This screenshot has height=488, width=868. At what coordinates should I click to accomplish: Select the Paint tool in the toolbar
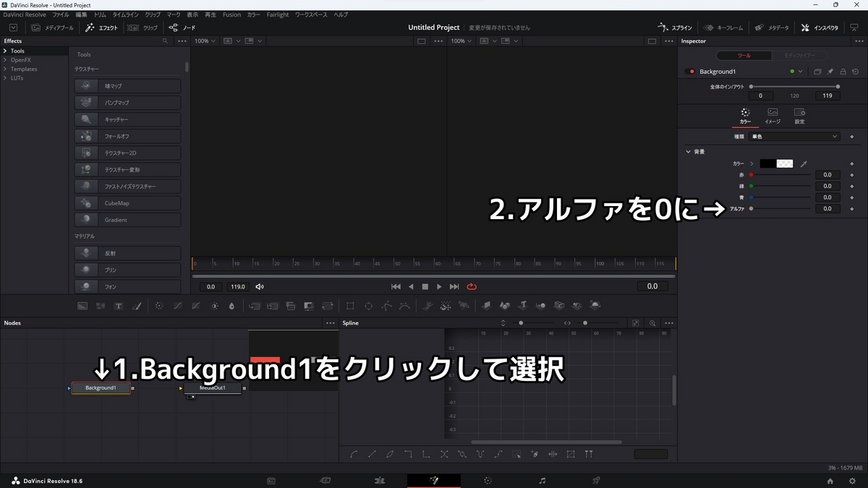pos(137,305)
